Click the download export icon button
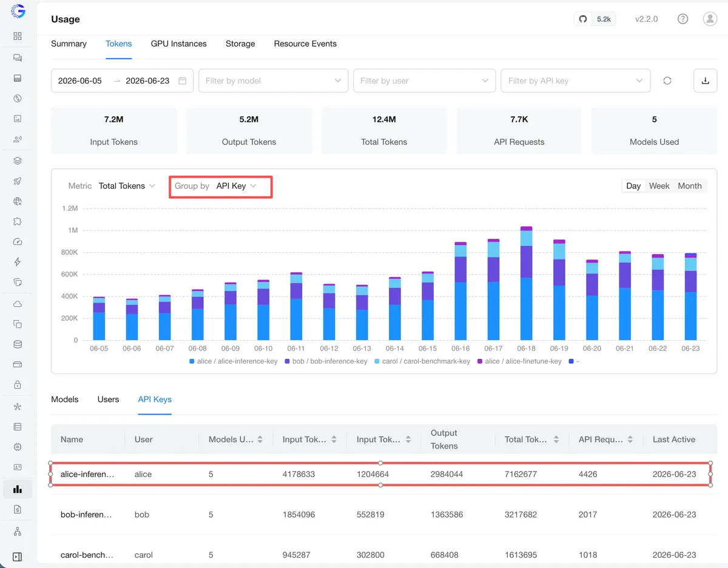This screenshot has width=728, height=568. (705, 81)
